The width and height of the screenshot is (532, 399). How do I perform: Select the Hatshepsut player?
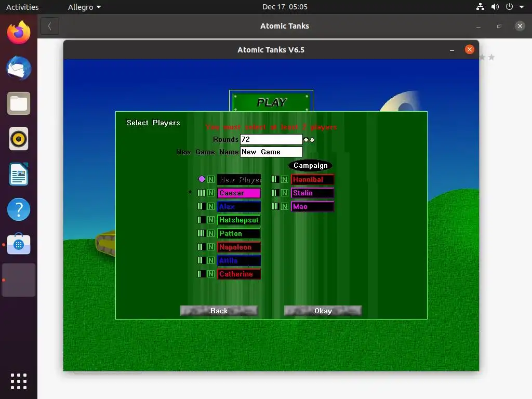point(239,220)
